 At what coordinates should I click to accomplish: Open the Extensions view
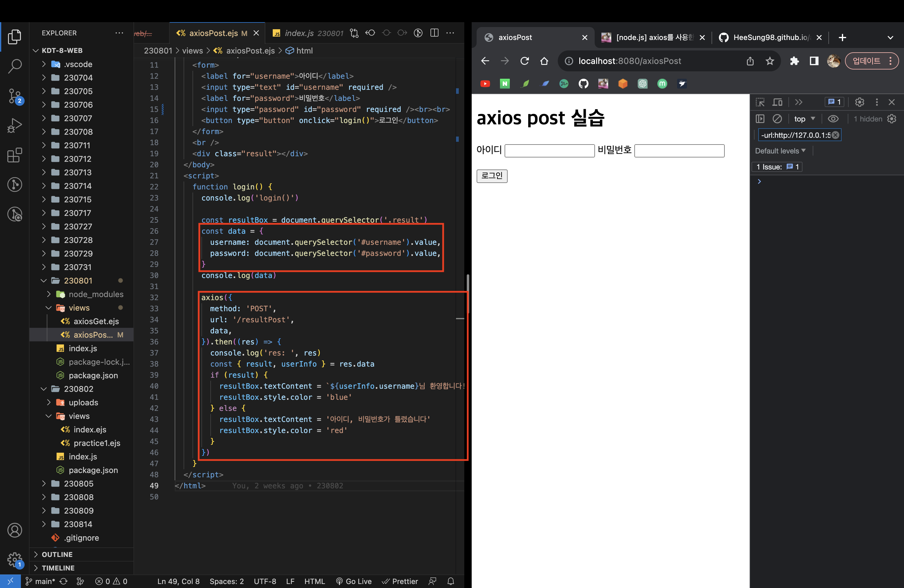(x=14, y=155)
